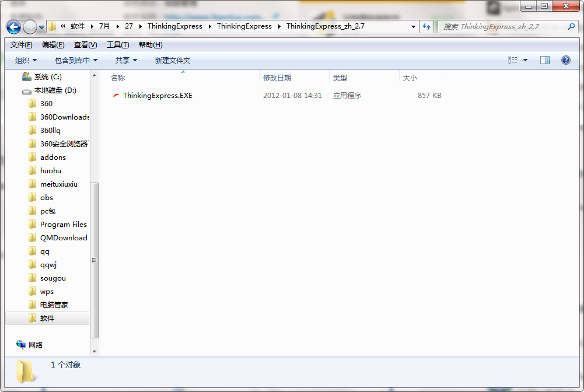
Task: Click the sidebar scroll down arrow
Action: coord(95,351)
